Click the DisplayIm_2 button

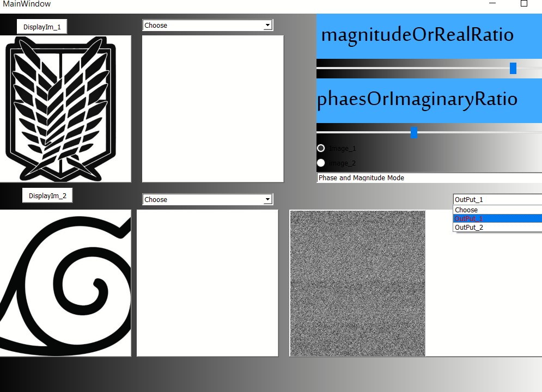click(47, 195)
